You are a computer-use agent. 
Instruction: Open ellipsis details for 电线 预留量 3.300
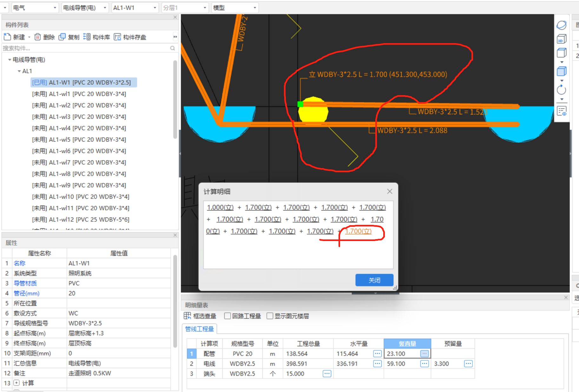coord(468,364)
